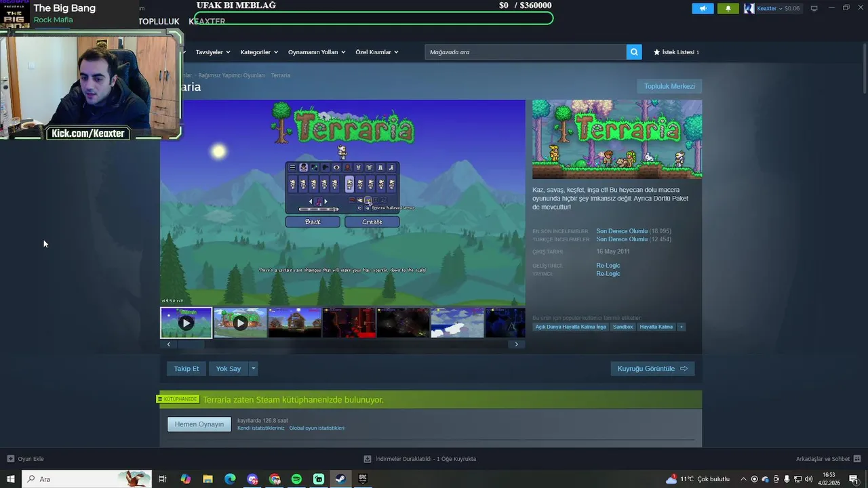Click the search magnifier button

[634, 52]
